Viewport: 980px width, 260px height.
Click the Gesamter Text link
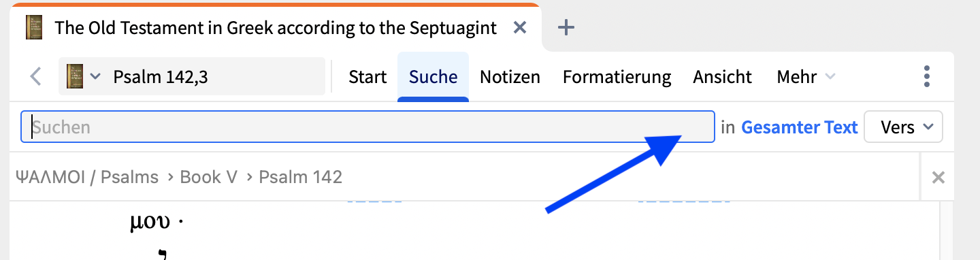click(799, 127)
